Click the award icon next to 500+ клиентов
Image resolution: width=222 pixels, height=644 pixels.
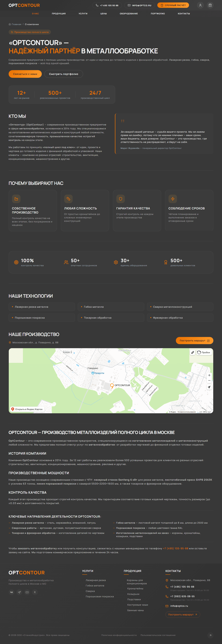(x=166, y=262)
